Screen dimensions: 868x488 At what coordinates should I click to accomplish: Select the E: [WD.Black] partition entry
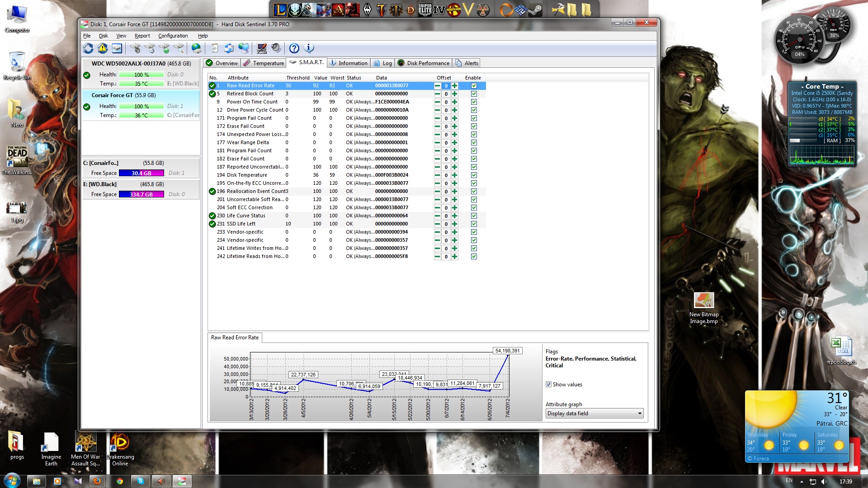pyautogui.click(x=141, y=189)
